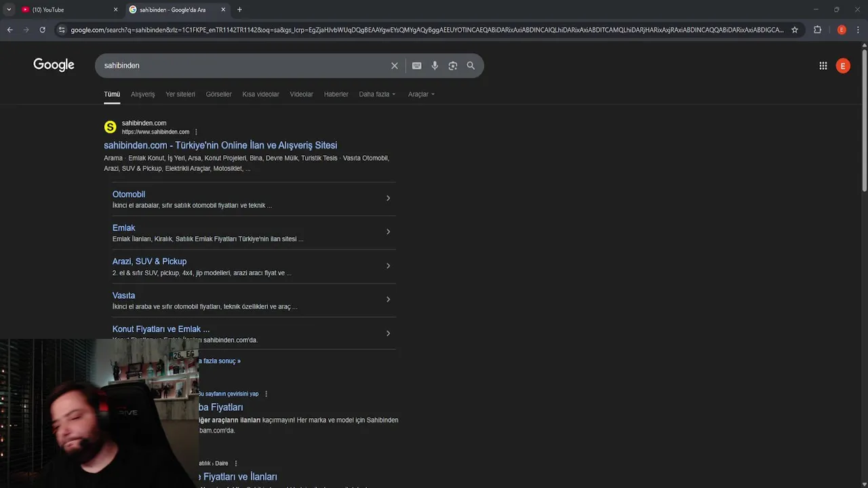Close the YouTube tab
The image size is (868, 488).
point(115,9)
